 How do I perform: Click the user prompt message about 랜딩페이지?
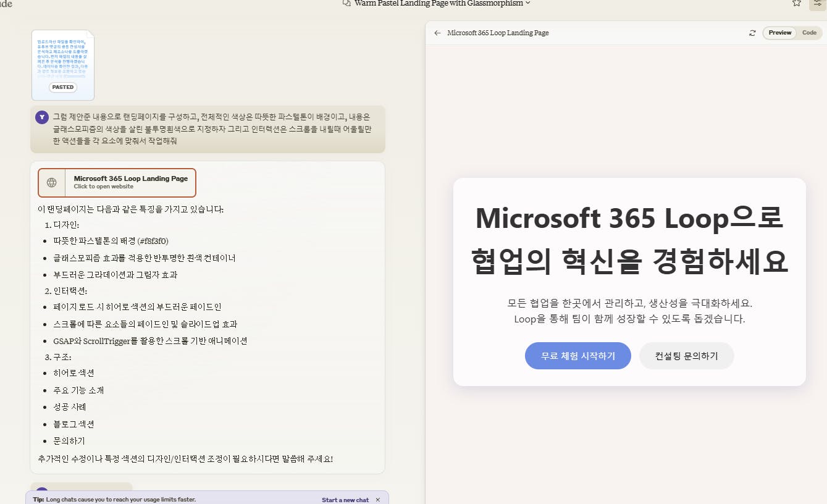click(x=208, y=128)
